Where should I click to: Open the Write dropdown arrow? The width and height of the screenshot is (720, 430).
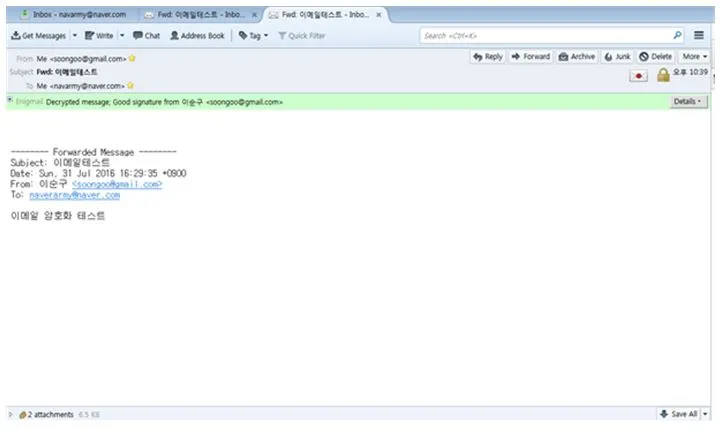click(122, 35)
